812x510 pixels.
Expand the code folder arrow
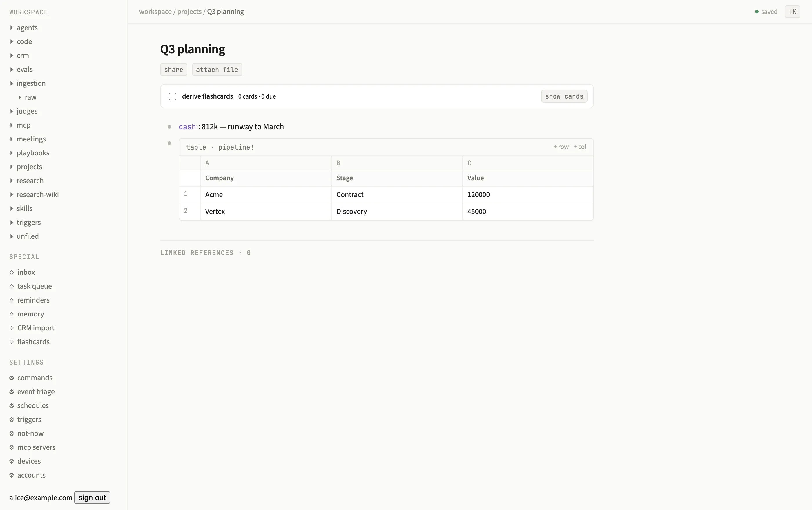(12, 41)
